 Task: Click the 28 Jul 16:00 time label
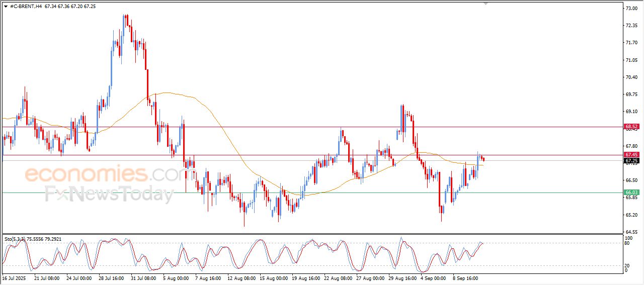(x=112, y=277)
